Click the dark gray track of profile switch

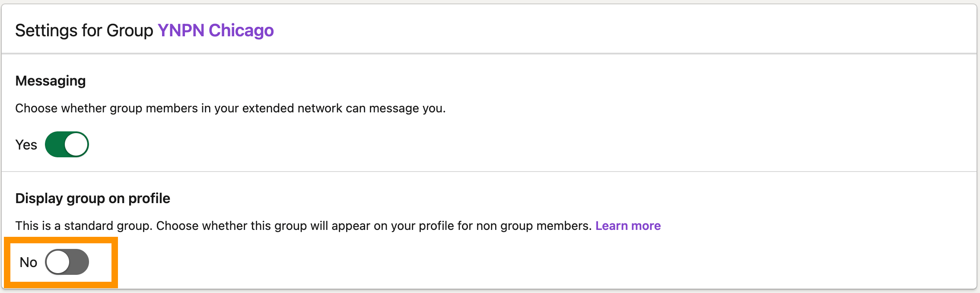[x=80, y=262]
